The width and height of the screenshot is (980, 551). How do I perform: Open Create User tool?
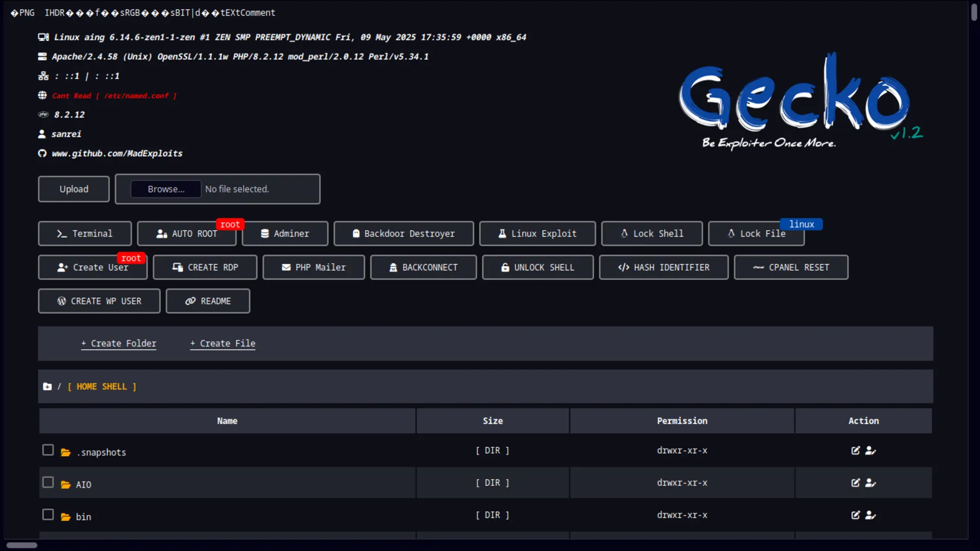click(x=93, y=267)
